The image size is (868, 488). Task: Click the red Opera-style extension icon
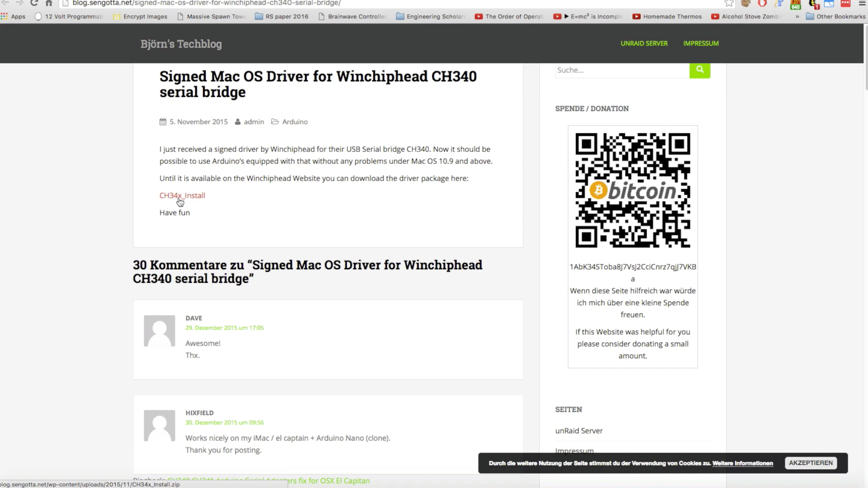tap(762, 4)
